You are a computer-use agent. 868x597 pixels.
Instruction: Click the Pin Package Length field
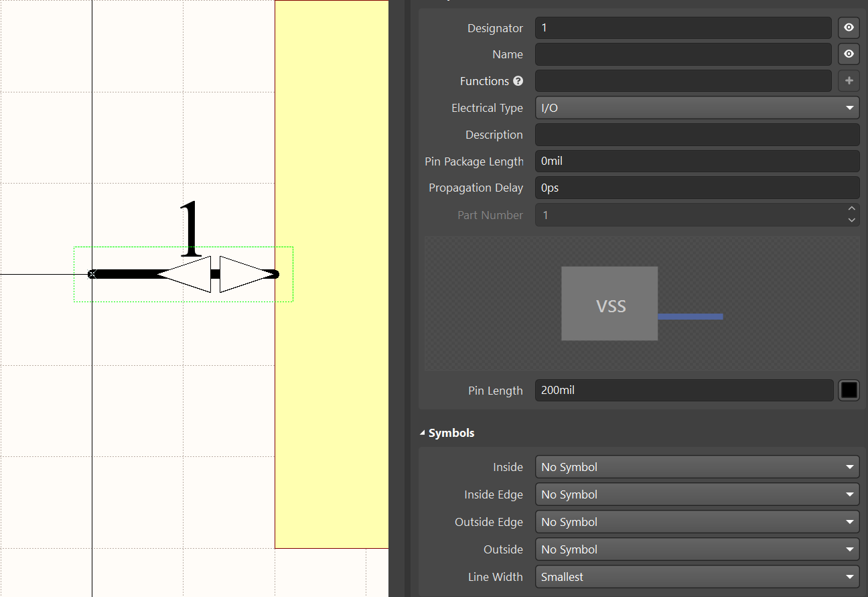pos(697,161)
